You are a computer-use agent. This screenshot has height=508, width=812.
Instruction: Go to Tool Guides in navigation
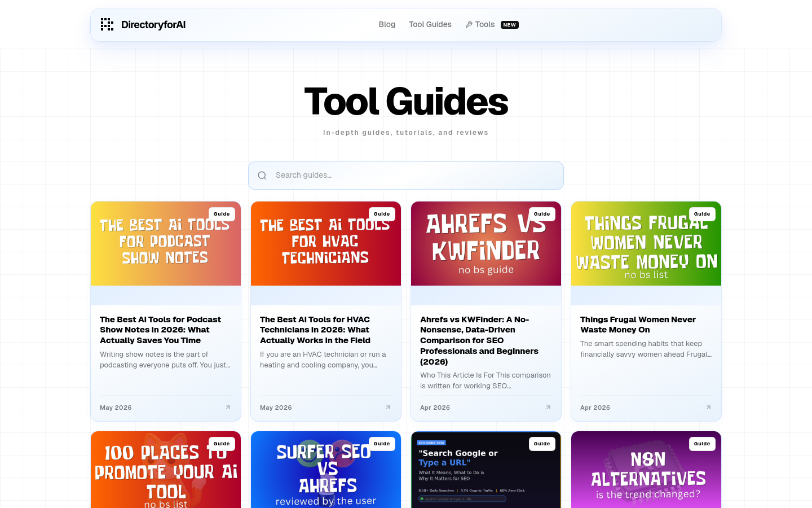coord(430,24)
